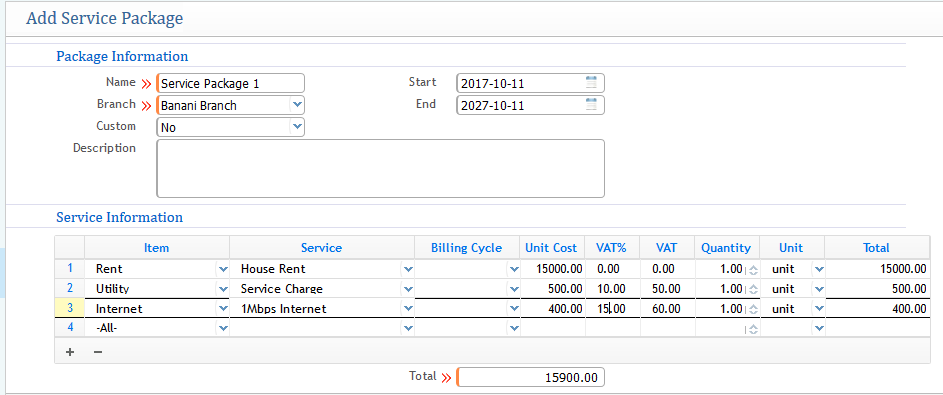Screen dimensions: 943x395
Task: Open Item dropdown for -All- row
Action: [223, 328]
